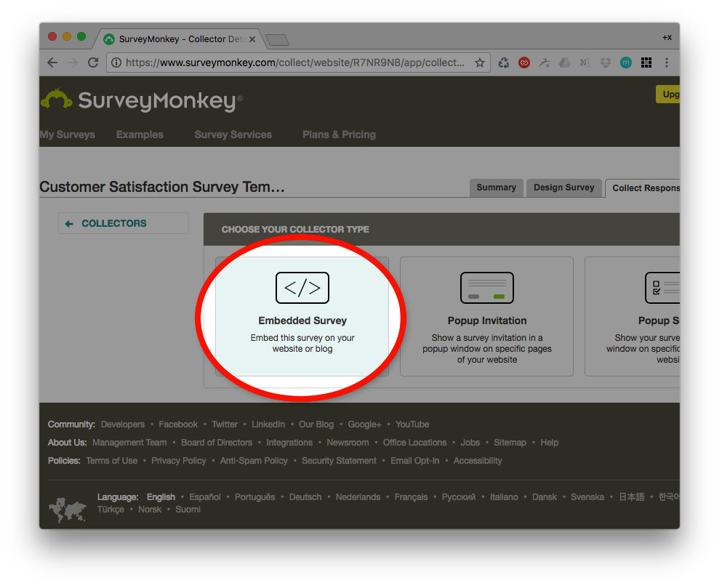Go back to Collectors
This screenshot has width=722, height=588.
tap(124, 223)
